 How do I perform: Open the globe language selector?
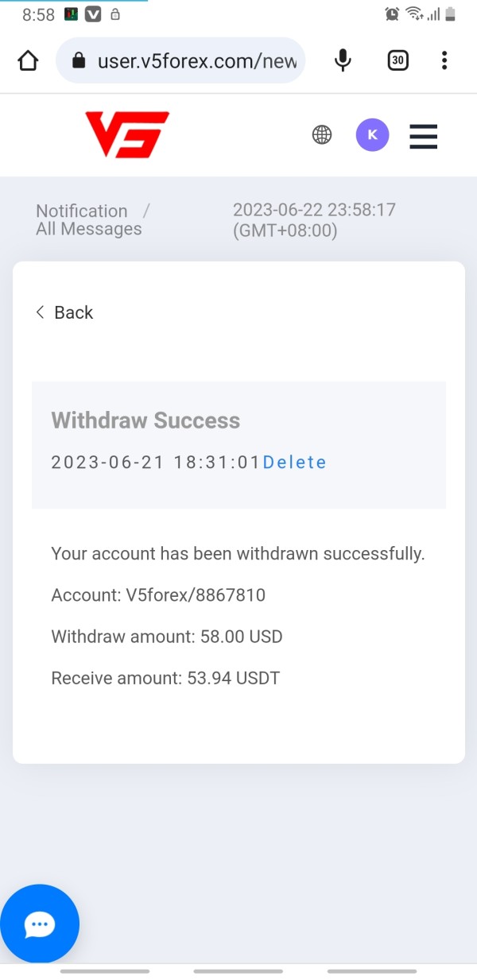pos(322,135)
